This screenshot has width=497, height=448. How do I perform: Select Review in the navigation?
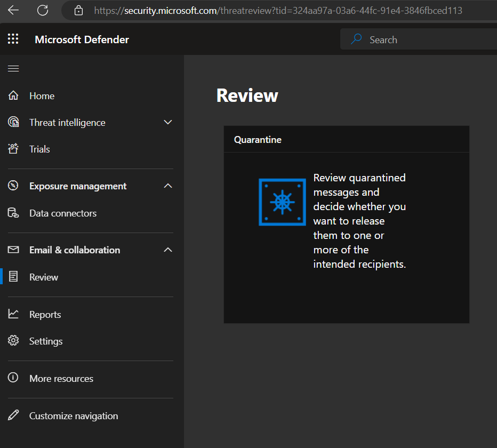coord(44,277)
